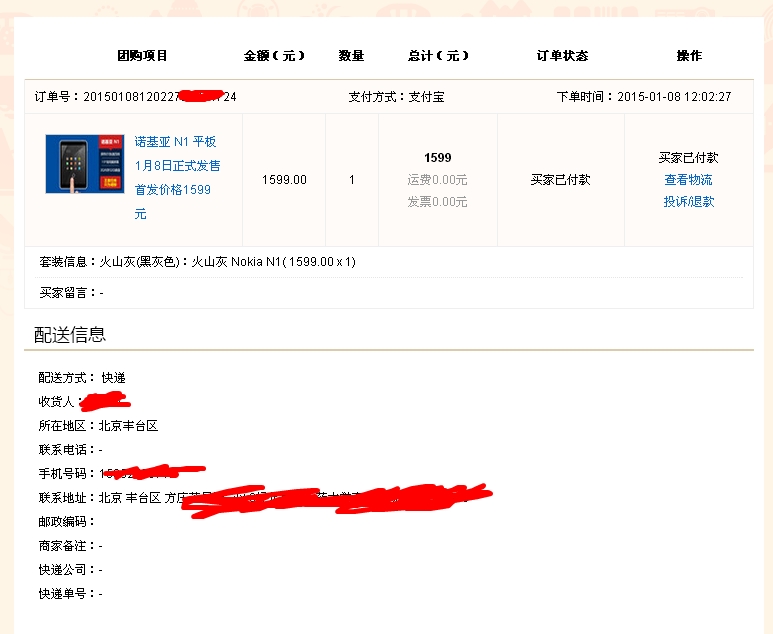773x634 pixels.
Task: Click the 商家备注 line
Action: pos(70,546)
